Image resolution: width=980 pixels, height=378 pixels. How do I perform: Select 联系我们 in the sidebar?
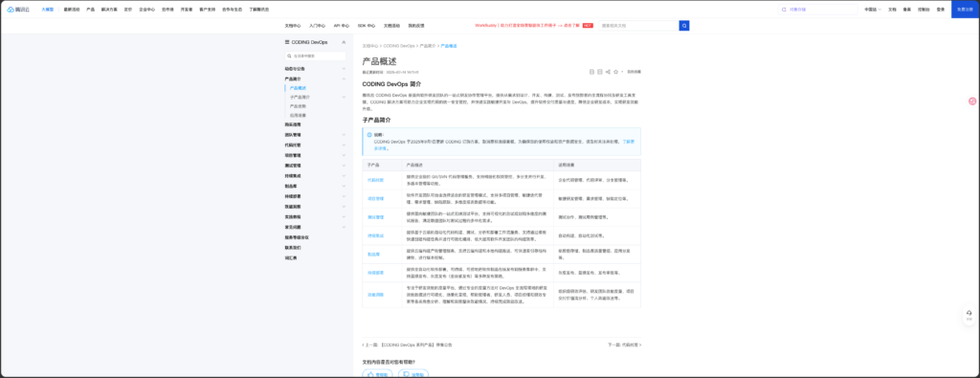coord(293,248)
